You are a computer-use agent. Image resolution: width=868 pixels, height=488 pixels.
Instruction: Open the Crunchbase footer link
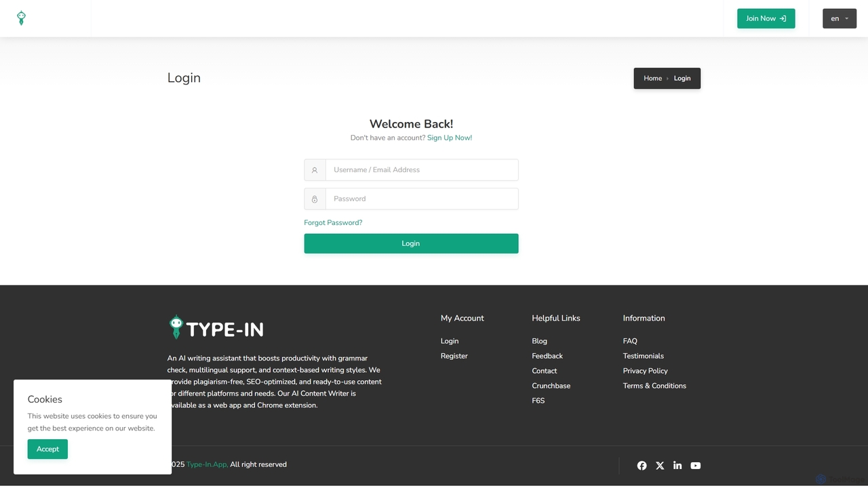tap(551, 386)
